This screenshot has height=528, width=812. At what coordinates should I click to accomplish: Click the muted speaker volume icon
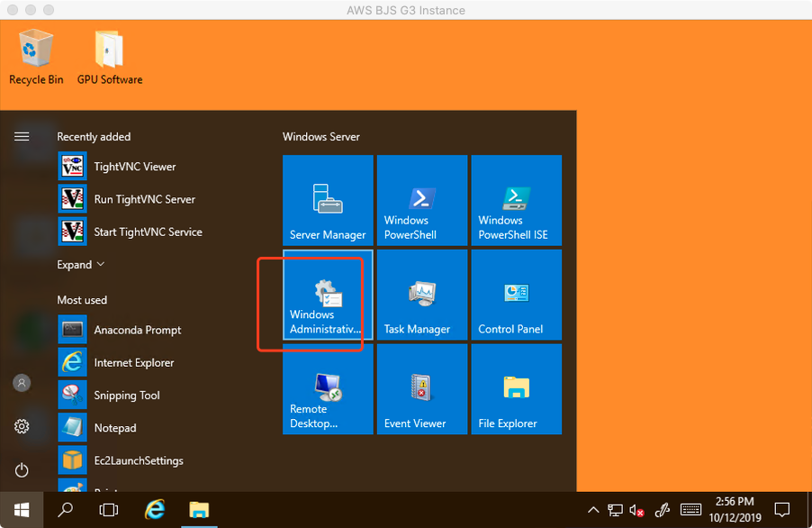637,510
